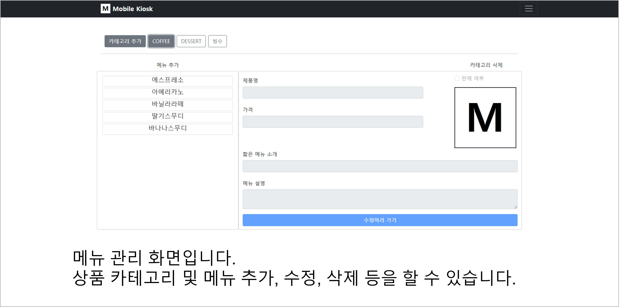
Task: Click the 메뉴 설명 text area
Action: click(x=380, y=199)
